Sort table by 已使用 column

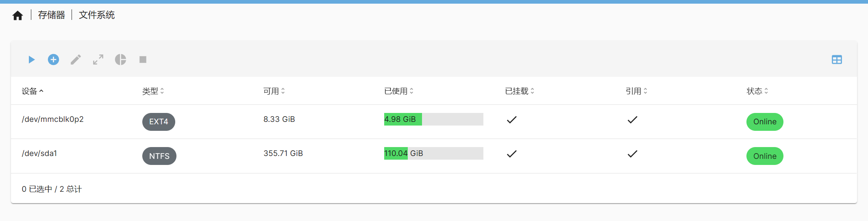point(399,91)
